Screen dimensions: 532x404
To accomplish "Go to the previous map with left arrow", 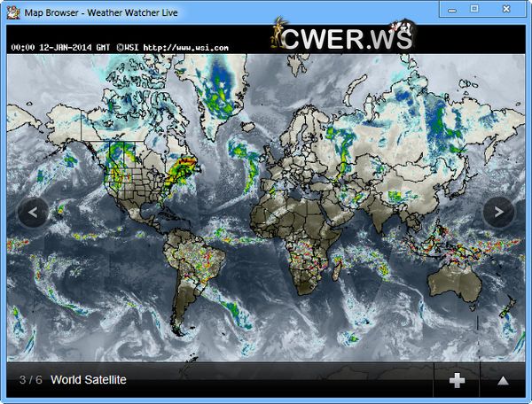I will click(33, 212).
